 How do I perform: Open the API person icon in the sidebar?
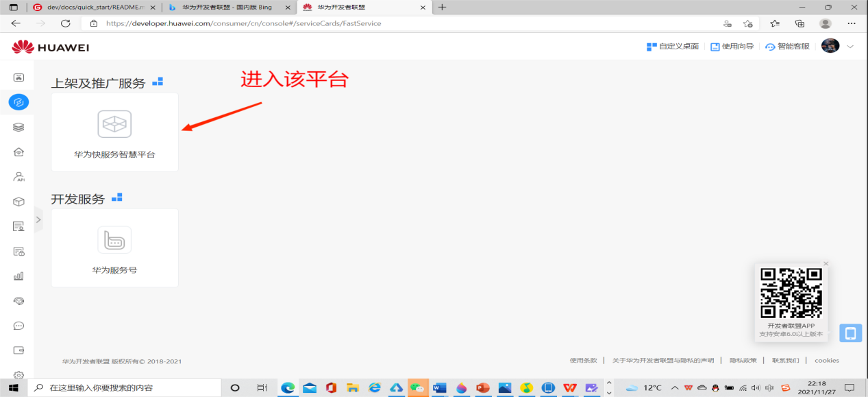pyautogui.click(x=19, y=177)
